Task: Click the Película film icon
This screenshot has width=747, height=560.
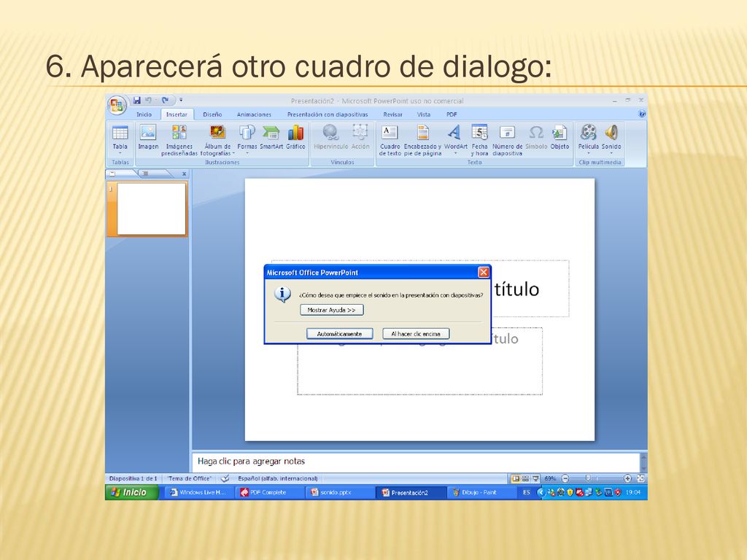Action: [589, 132]
